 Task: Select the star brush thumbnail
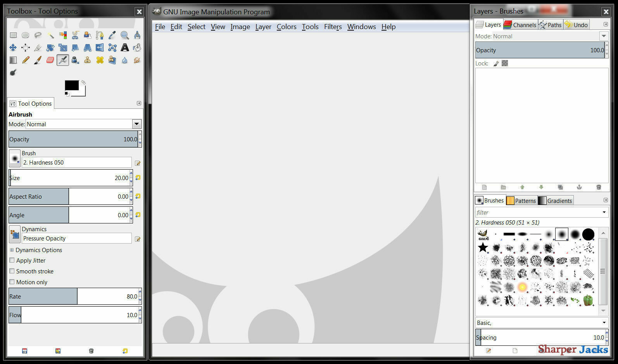tap(483, 247)
